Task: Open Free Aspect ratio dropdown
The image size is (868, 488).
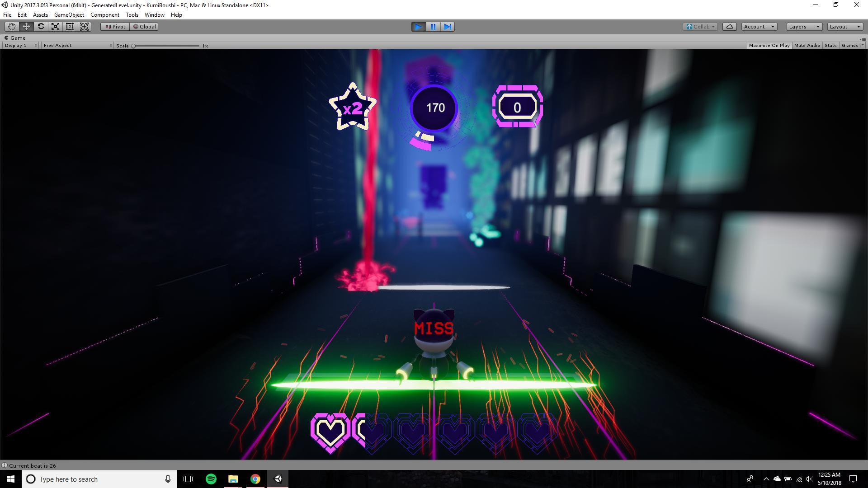Action: (77, 45)
